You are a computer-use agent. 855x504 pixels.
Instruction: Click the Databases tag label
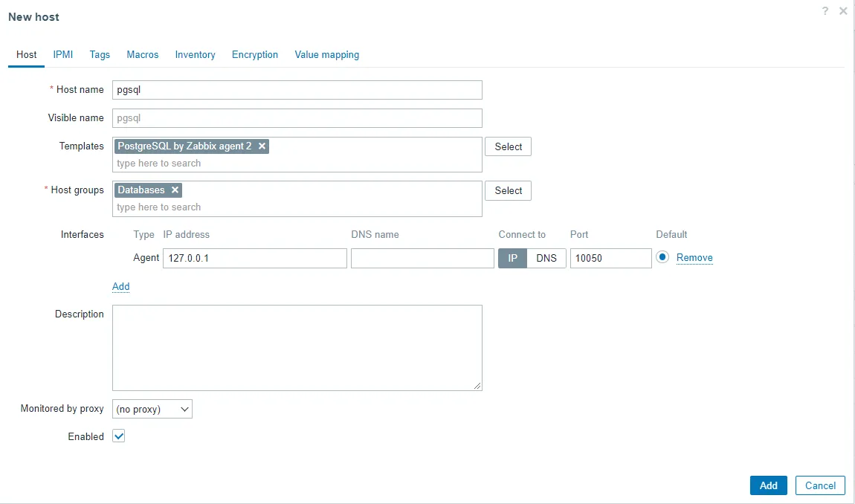pyautogui.click(x=141, y=190)
